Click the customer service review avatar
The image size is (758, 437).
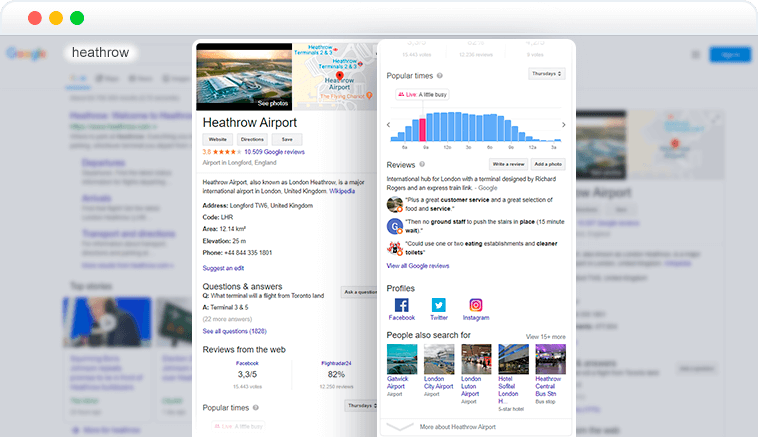[x=395, y=204]
